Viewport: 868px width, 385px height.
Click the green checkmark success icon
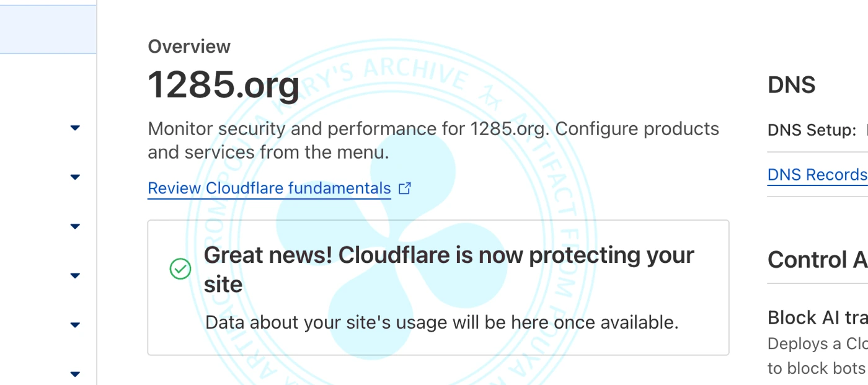tap(180, 269)
